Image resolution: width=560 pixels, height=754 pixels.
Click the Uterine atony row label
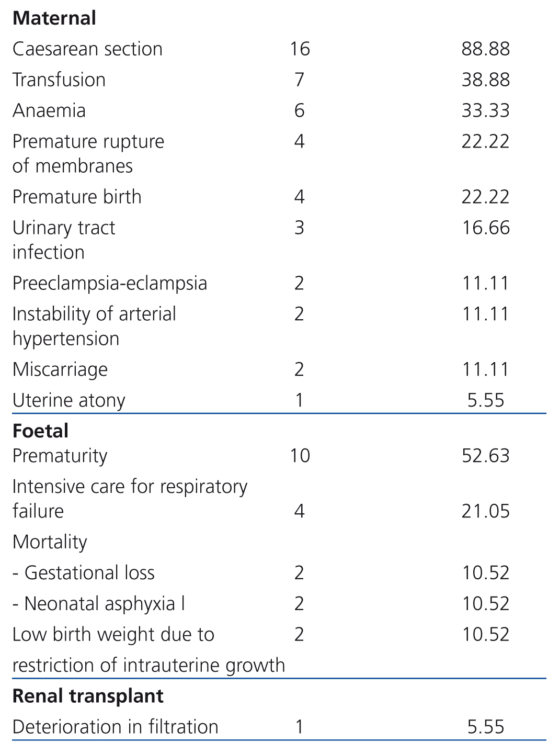click(69, 401)
